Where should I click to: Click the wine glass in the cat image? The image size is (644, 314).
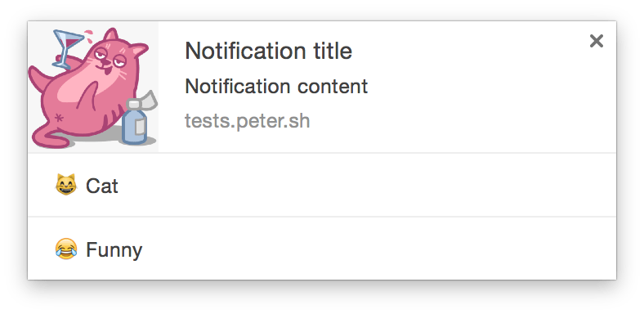click(68, 47)
